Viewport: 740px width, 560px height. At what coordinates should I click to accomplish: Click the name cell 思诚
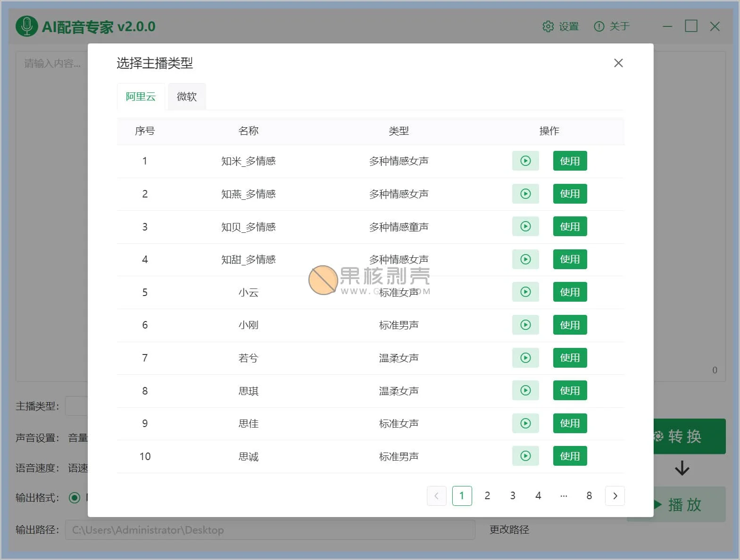249,456
